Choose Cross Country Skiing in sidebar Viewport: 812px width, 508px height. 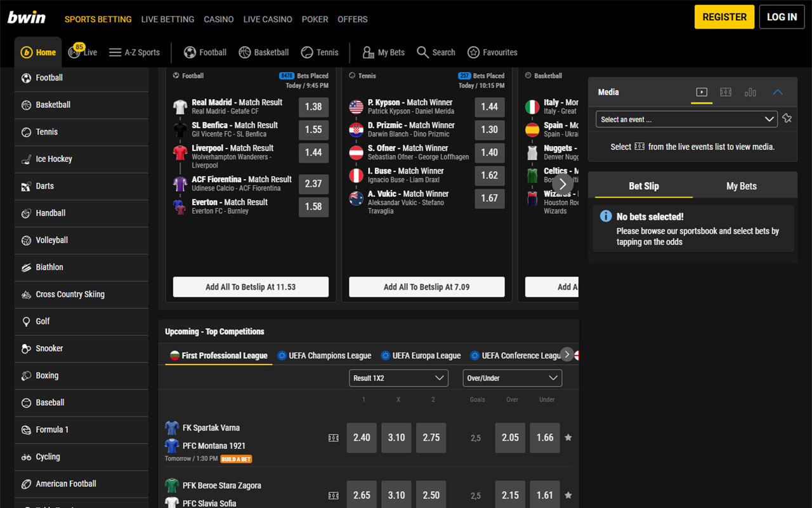tap(81, 295)
